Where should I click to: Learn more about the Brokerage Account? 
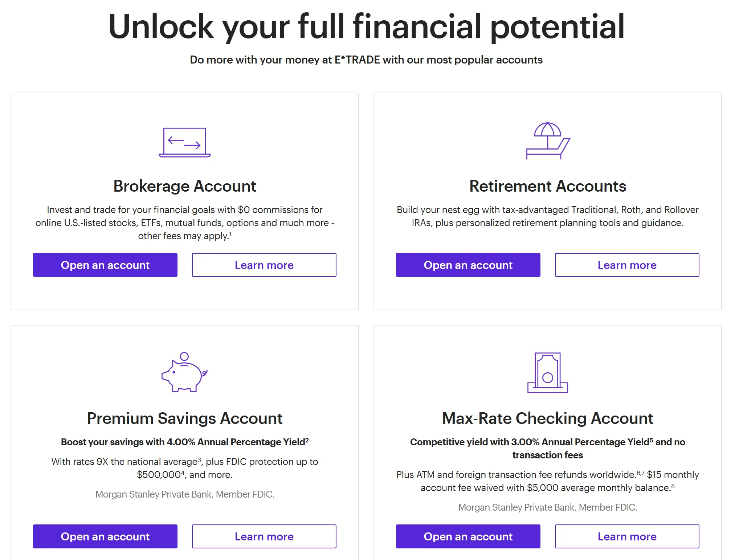tap(264, 265)
